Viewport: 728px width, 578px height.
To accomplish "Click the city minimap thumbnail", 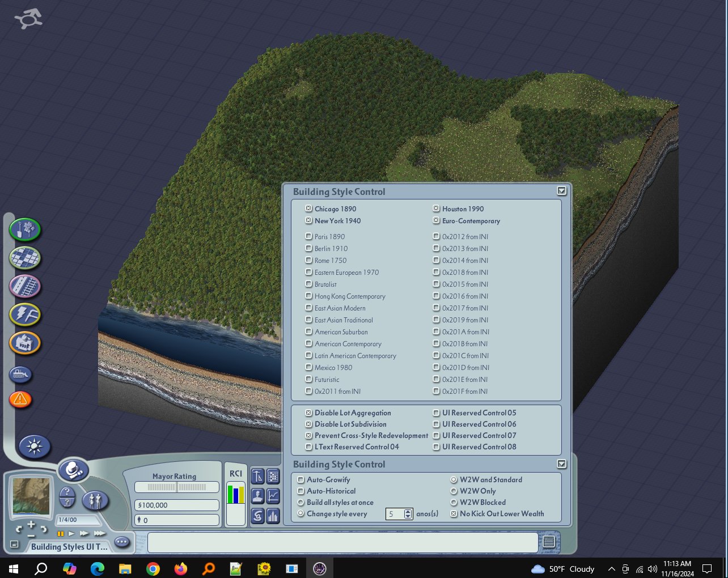I will 32,496.
